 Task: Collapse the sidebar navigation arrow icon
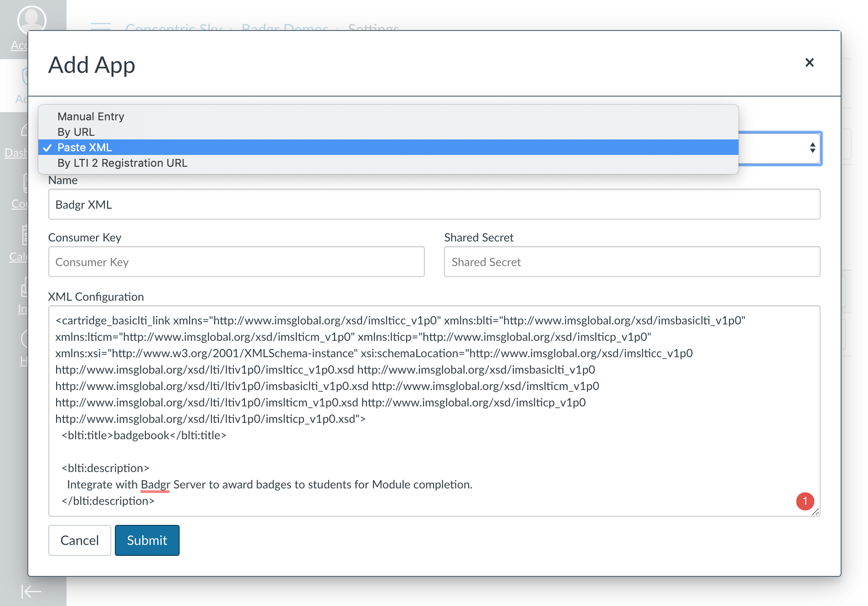click(x=31, y=591)
